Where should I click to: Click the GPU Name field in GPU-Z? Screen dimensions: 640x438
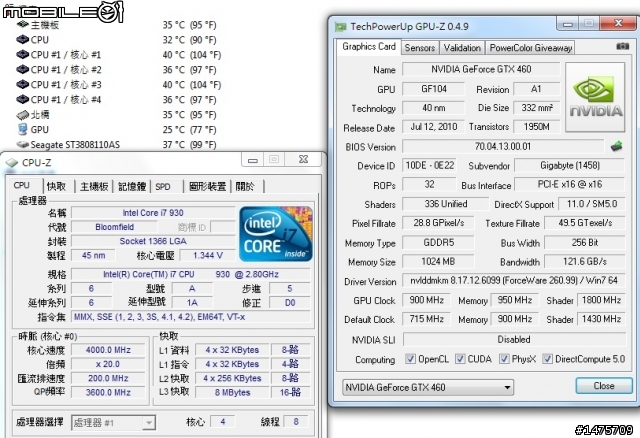tap(481, 69)
